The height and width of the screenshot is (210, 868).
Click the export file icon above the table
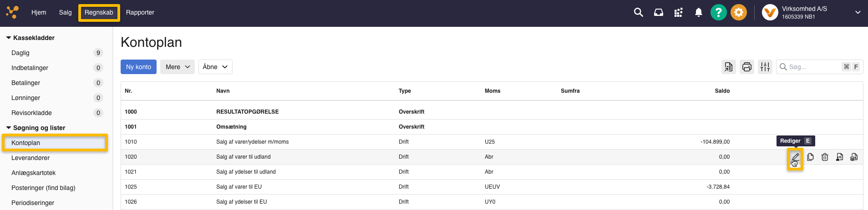tap(729, 67)
